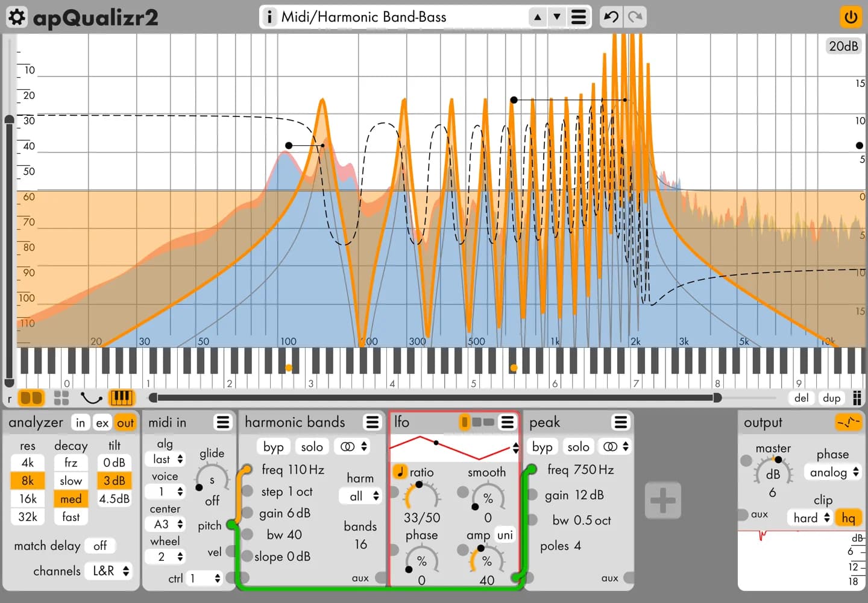Toggle the output phase invert icon
Viewport: 868px width, 603px height.
tap(848, 422)
